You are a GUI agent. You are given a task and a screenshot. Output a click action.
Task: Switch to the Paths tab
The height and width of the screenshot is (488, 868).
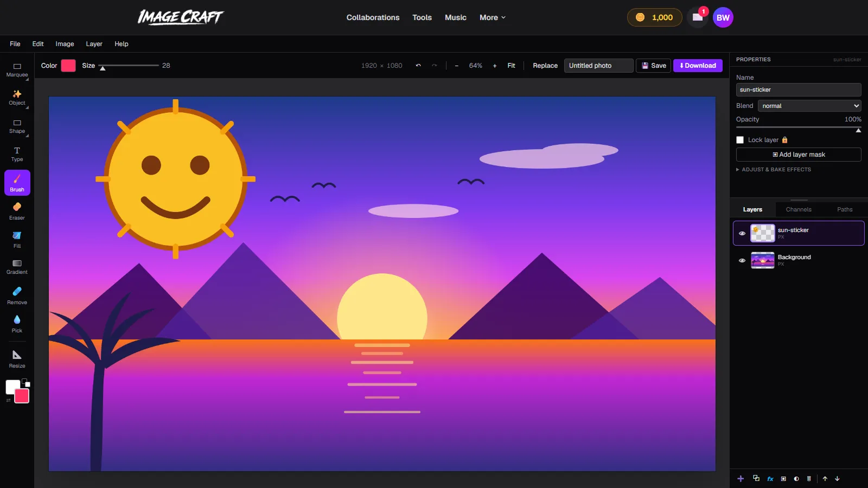(845, 209)
